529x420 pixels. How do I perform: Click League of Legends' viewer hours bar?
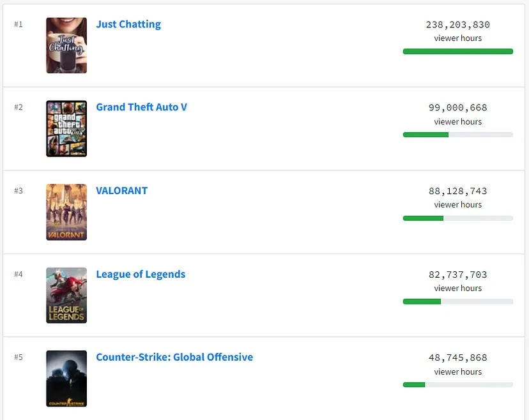[x=457, y=301]
